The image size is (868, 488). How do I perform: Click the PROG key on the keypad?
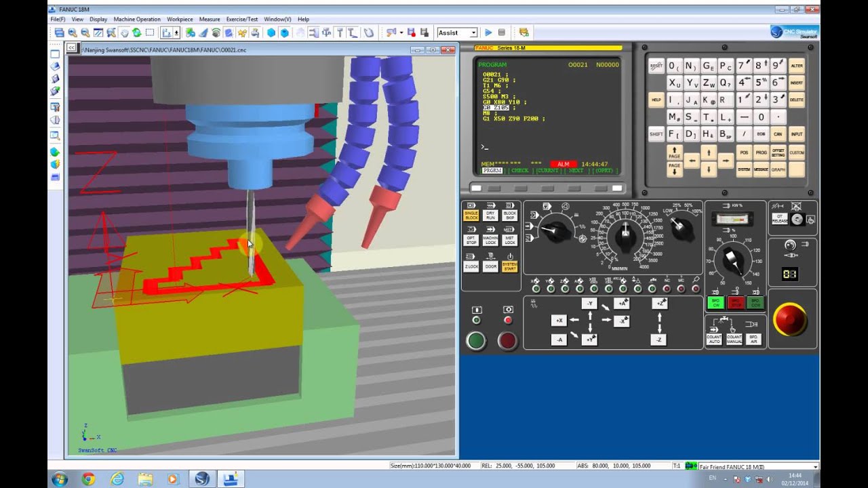[x=762, y=152]
